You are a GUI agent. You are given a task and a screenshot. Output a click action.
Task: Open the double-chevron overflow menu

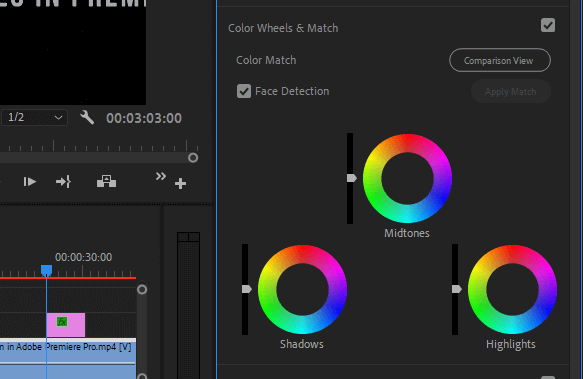pyautogui.click(x=161, y=176)
